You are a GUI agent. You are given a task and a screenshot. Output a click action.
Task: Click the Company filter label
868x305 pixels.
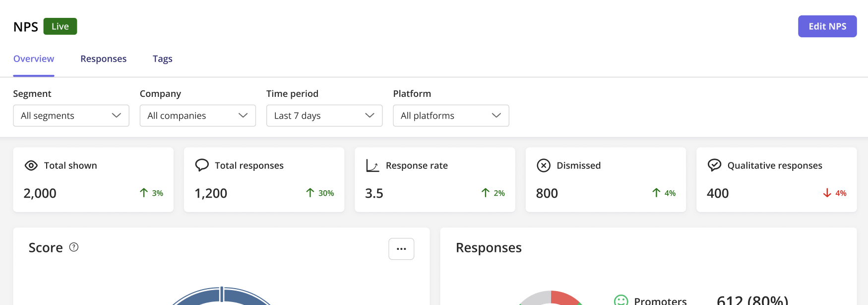pos(160,93)
